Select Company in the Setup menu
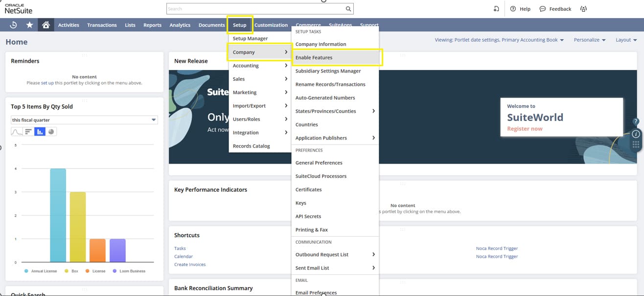This screenshot has width=644, height=296. coord(260,52)
